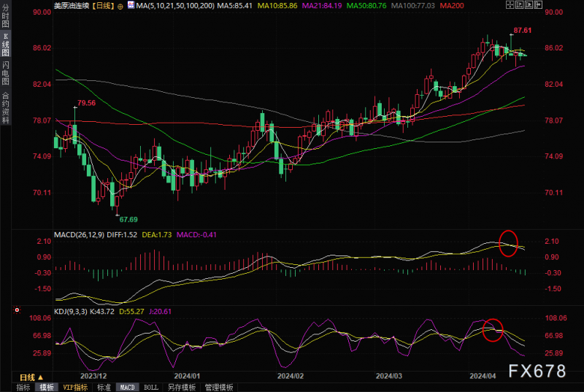Click the 另存模板 button
The height and width of the screenshot is (392, 584).
[182, 388]
